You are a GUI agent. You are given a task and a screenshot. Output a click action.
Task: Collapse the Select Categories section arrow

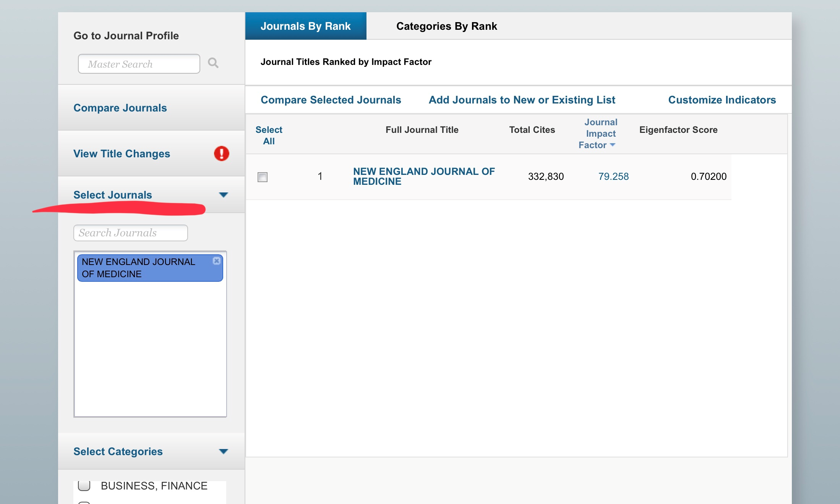224,451
